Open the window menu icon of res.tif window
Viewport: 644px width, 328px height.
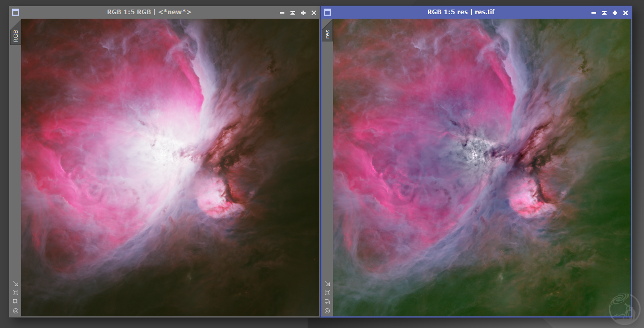point(327,12)
